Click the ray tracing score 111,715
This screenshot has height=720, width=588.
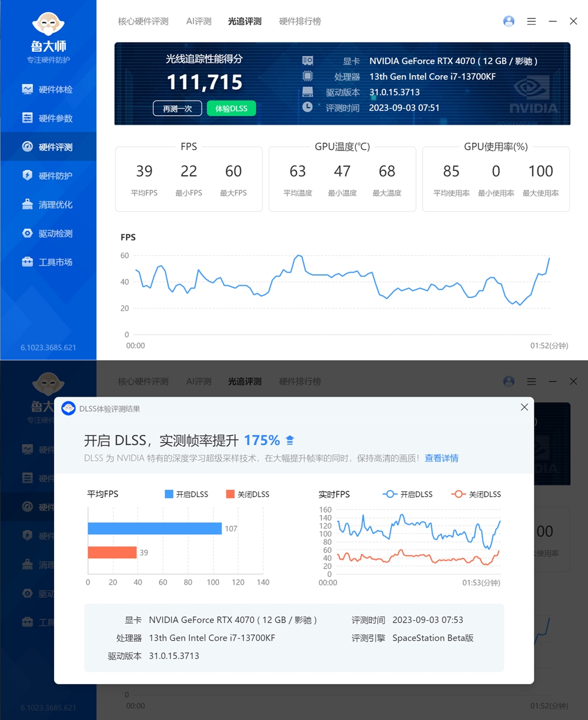point(205,82)
